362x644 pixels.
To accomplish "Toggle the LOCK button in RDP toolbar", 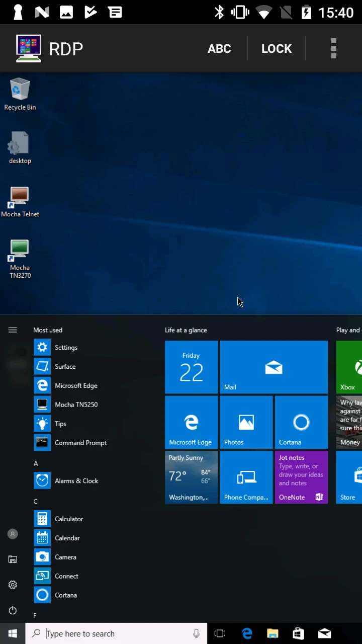I will 276,49.
